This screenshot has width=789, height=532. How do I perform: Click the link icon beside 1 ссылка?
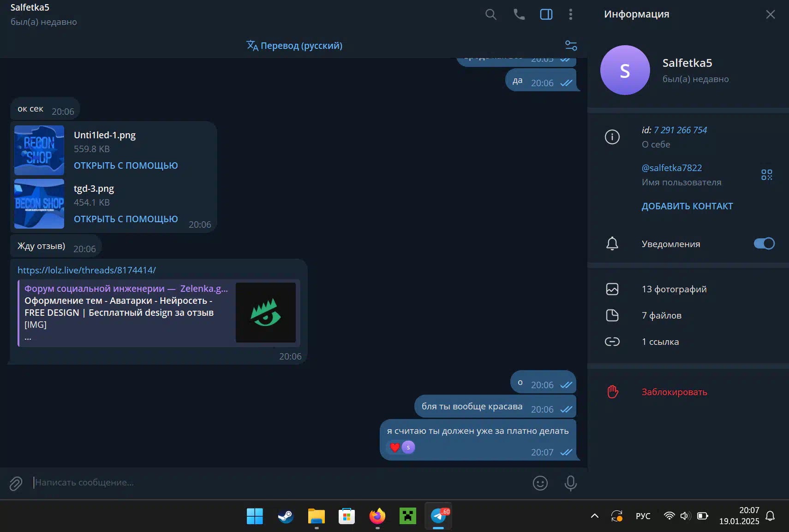(x=612, y=342)
